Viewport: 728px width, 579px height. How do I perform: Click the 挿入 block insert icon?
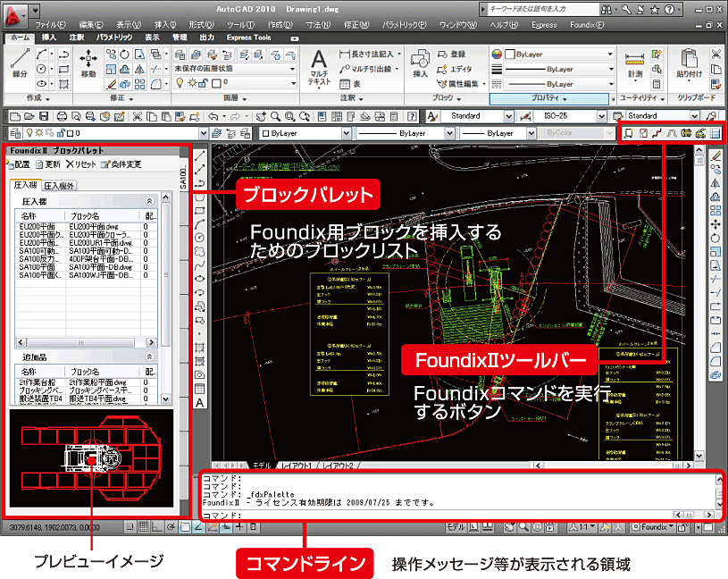tap(420, 64)
